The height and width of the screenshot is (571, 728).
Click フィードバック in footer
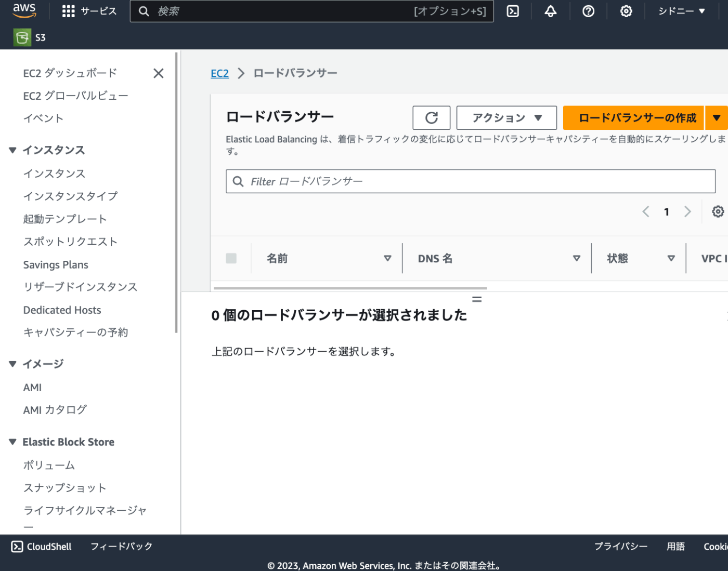click(x=121, y=547)
